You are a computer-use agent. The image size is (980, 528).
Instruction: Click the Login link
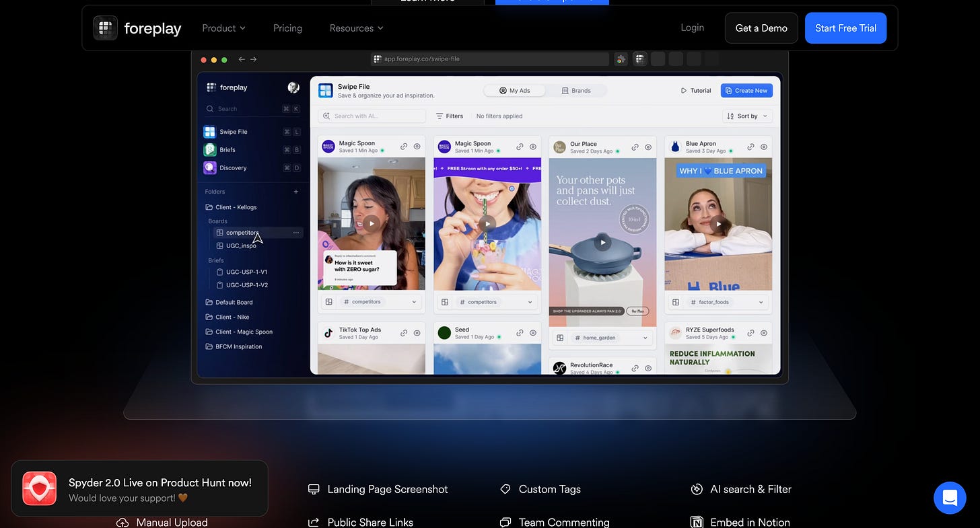[692, 28]
